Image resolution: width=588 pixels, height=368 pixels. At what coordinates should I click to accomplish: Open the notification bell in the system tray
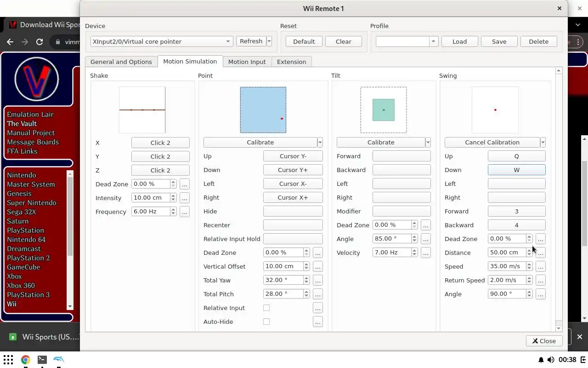[x=541, y=360]
